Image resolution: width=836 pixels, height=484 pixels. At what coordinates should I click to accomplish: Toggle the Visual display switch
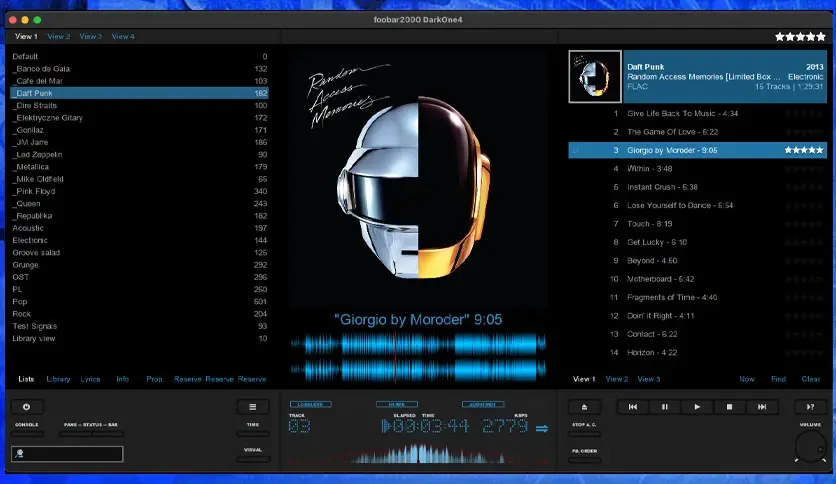252,460
